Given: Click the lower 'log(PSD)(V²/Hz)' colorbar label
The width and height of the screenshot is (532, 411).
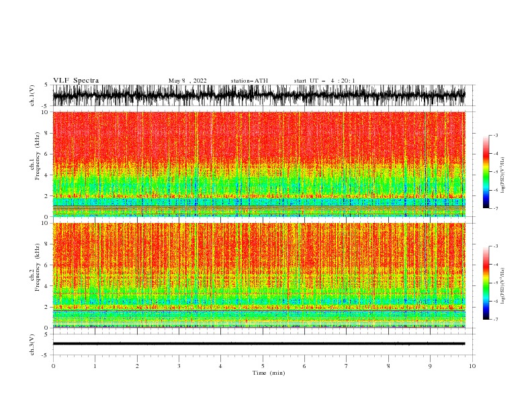Looking at the screenshot, I should tap(503, 286).
